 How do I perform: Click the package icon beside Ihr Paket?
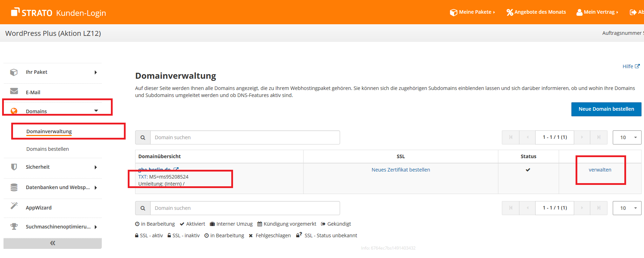click(x=14, y=72)
